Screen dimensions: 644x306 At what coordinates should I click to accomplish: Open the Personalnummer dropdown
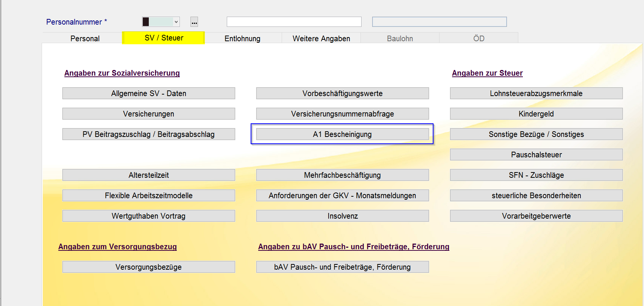click(x=176, y=22)
